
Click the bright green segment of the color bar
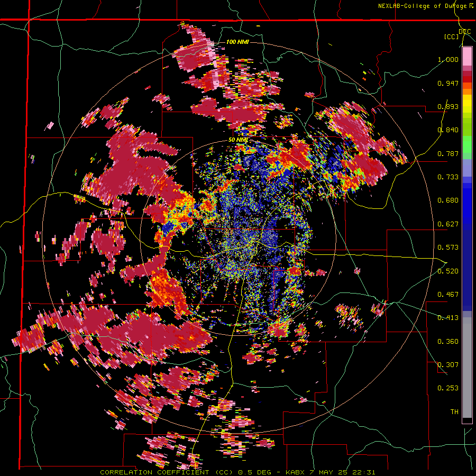click(467, 144)
